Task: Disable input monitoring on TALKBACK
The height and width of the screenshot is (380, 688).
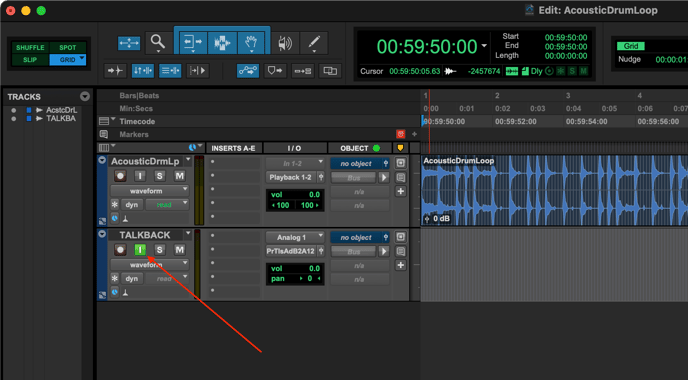Action: click(x=140, y=250)
